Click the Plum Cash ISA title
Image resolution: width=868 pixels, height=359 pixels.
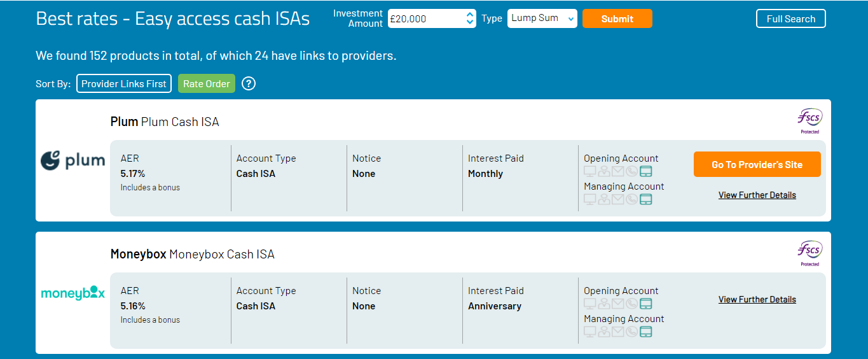tap(165, 122)
